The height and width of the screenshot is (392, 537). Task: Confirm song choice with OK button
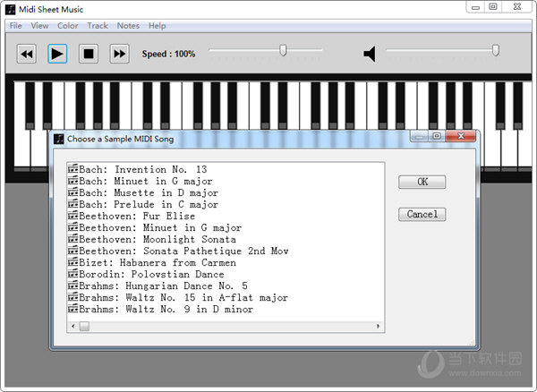pyautogui.click(x=422, y=182)
